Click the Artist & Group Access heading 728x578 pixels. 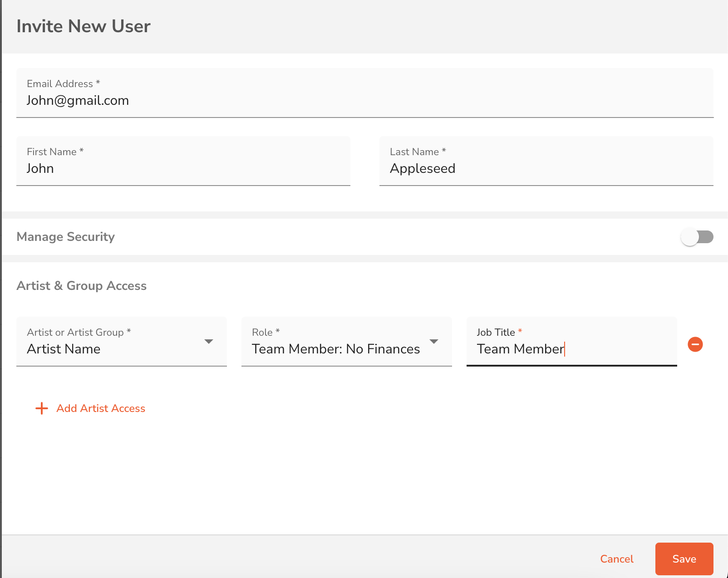[82, 286]
